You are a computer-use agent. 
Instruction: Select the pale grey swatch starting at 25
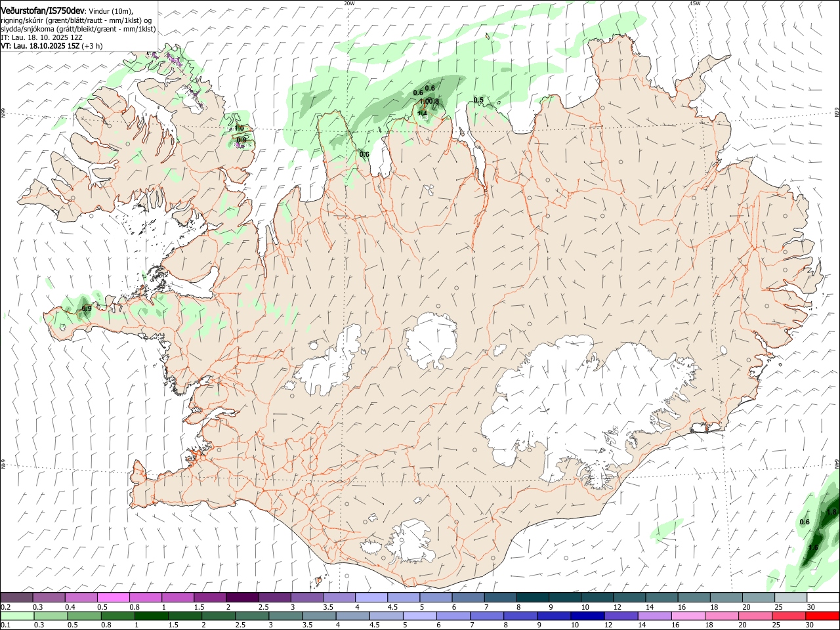tap(791, 597)
